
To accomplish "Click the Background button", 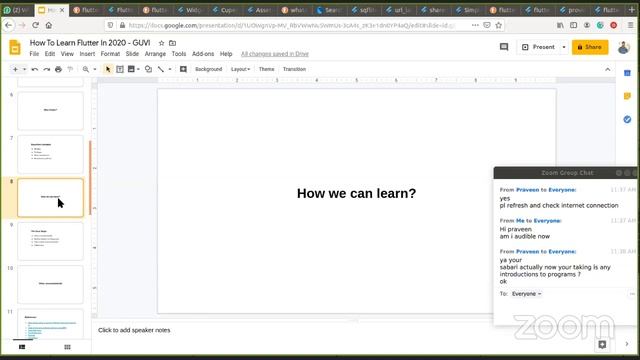I will coord(209,69).
